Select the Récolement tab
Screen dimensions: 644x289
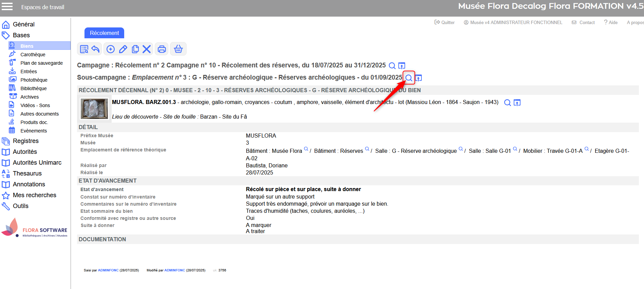[x=104, y=33]
